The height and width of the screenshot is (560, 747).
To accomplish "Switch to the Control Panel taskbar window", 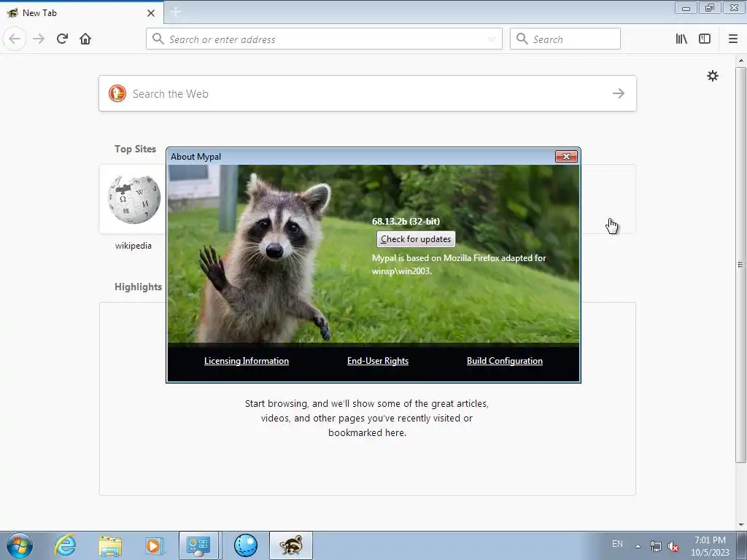I will [198, 545].
